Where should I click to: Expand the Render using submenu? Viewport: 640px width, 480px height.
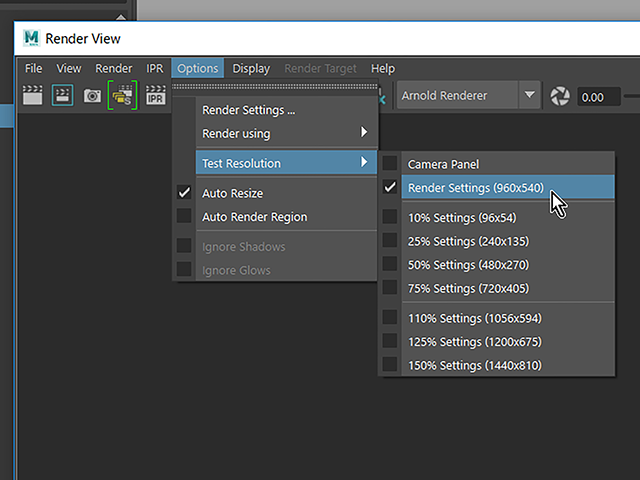click(x=287, y=133)
